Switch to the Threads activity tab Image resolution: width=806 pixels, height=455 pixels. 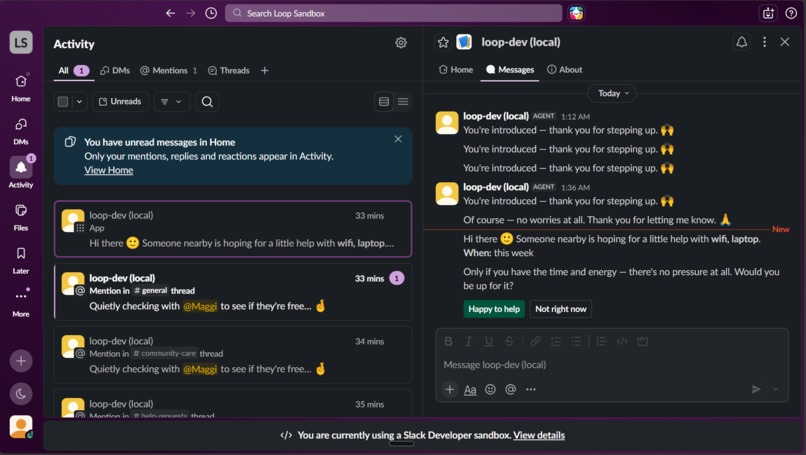click(229, 70)
